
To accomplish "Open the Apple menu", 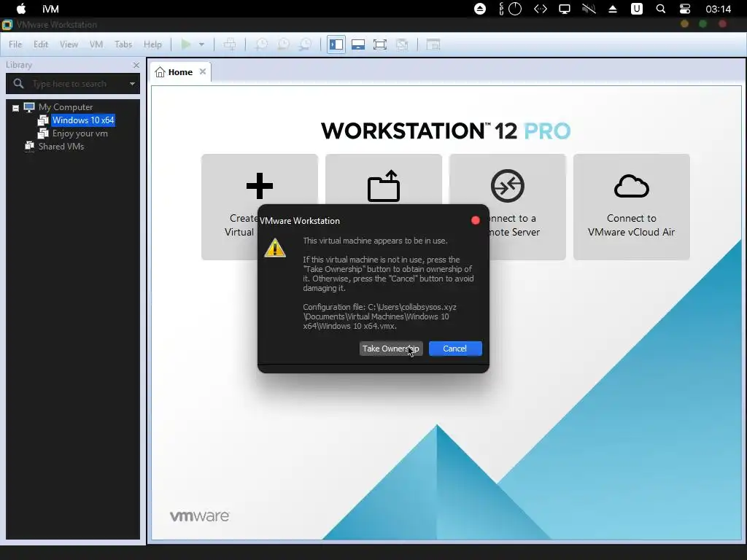I will point(21,9).
